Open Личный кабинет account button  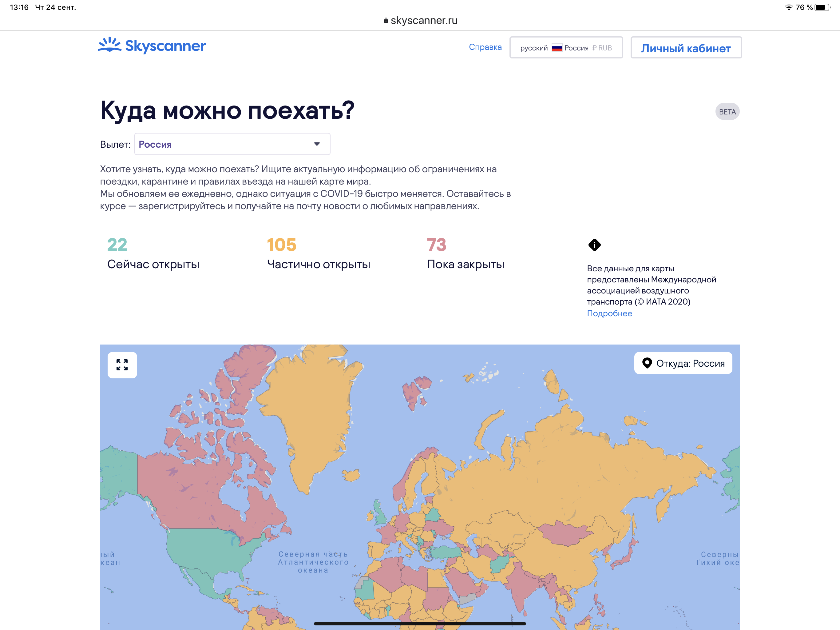(686, 48)
